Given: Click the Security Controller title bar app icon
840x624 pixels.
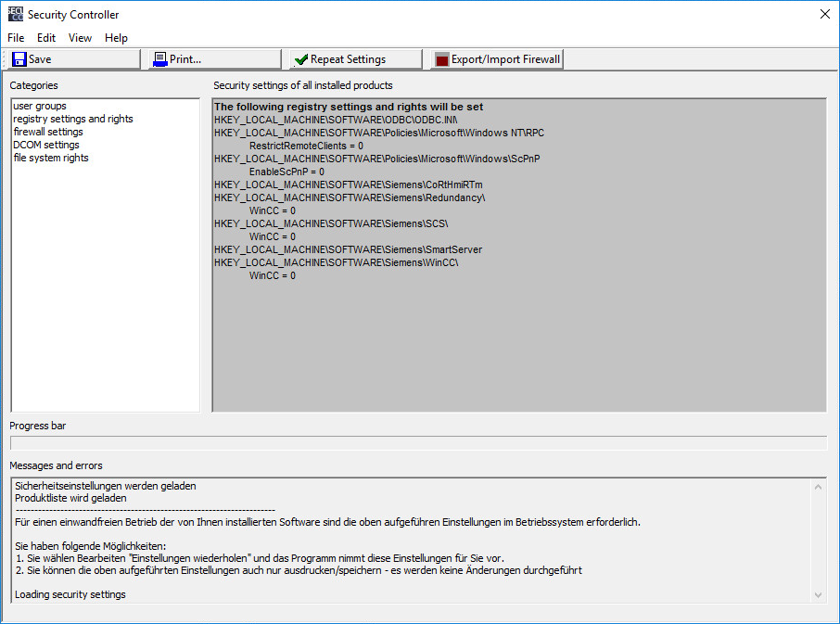Looking at the screenshot, I should (16, 15).
